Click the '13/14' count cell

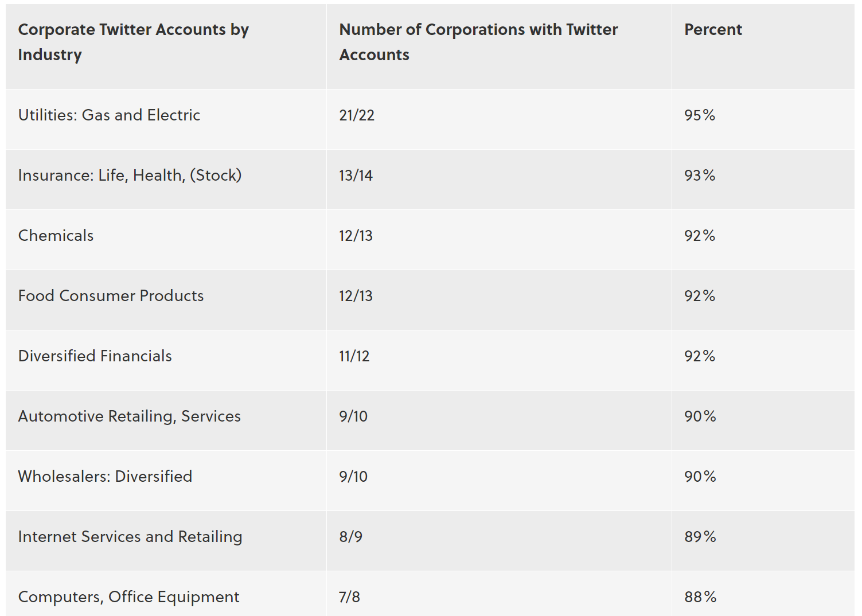356,176
